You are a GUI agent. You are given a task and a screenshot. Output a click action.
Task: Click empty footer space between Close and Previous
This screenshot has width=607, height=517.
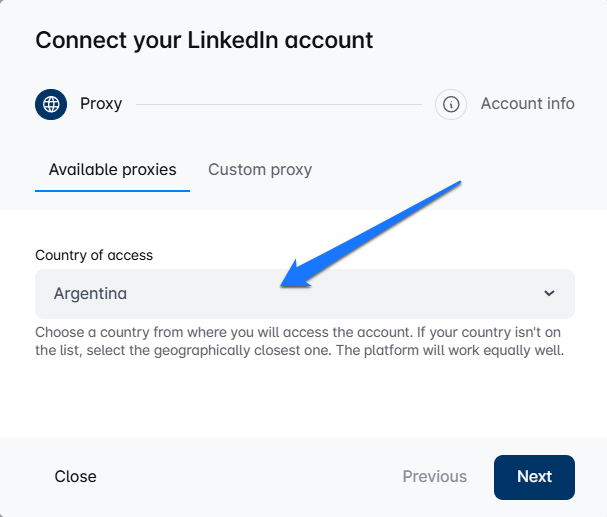point(250,476)
